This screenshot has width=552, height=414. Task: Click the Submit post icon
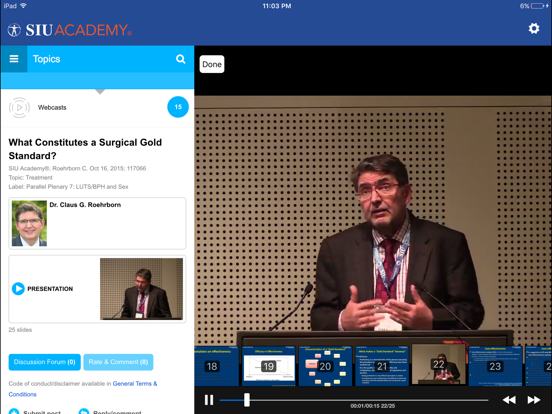pyautogui.click(x=14, y=411)
